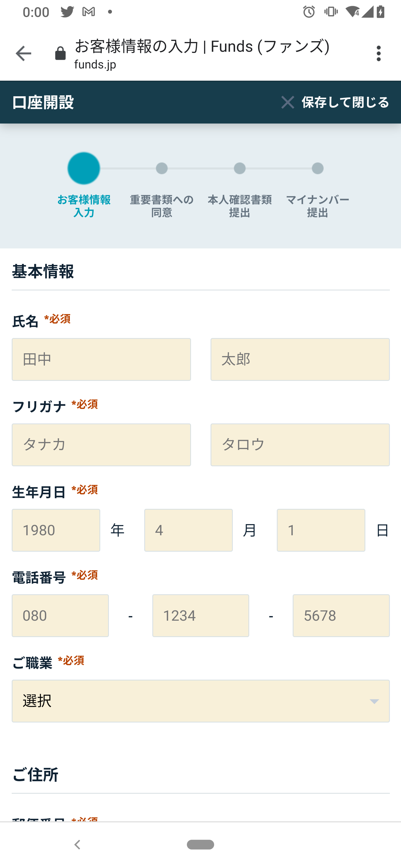Click the birth year field 1980
Image resolution: width=401 pixels, height=868 pixels.
click(56, 530)
